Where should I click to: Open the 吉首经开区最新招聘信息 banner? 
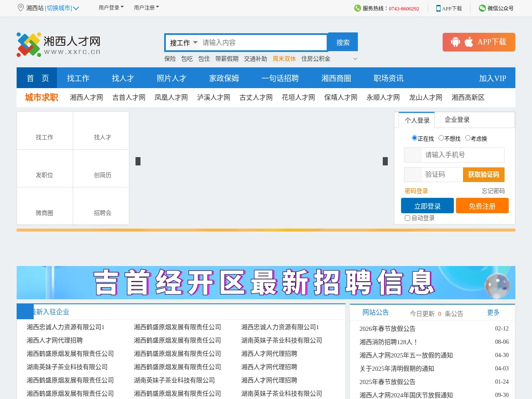click(266, 283)
